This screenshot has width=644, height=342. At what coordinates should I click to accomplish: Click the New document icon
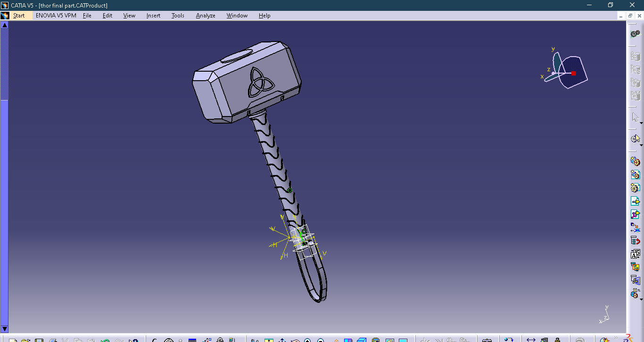[13, 340]
